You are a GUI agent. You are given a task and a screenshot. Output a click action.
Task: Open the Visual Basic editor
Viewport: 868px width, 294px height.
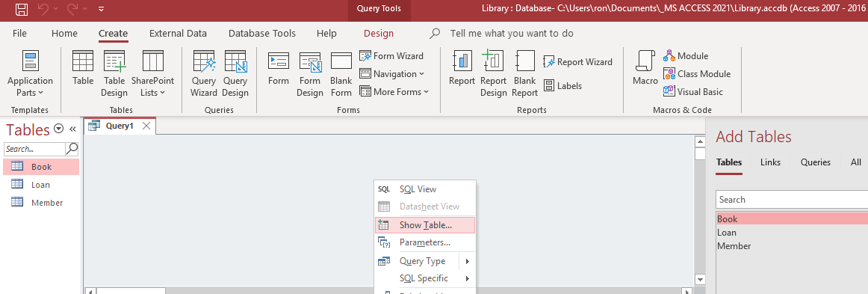[x=693, y=91]
